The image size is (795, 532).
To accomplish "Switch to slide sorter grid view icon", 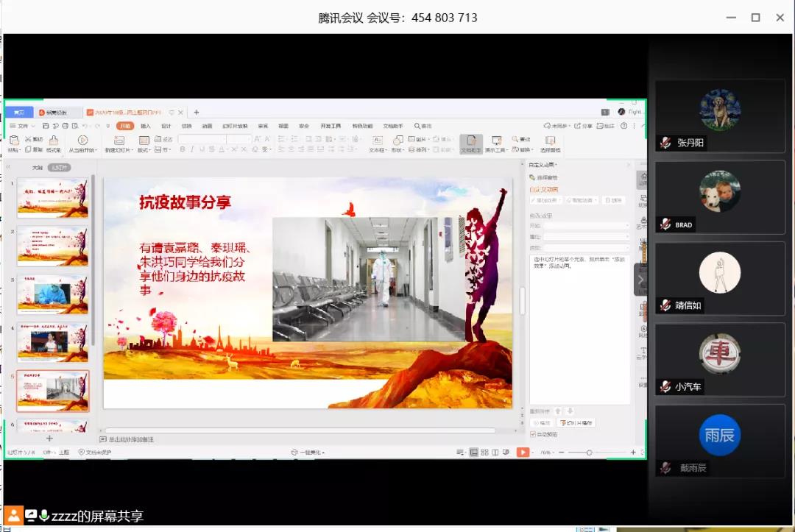I will 485,453.
